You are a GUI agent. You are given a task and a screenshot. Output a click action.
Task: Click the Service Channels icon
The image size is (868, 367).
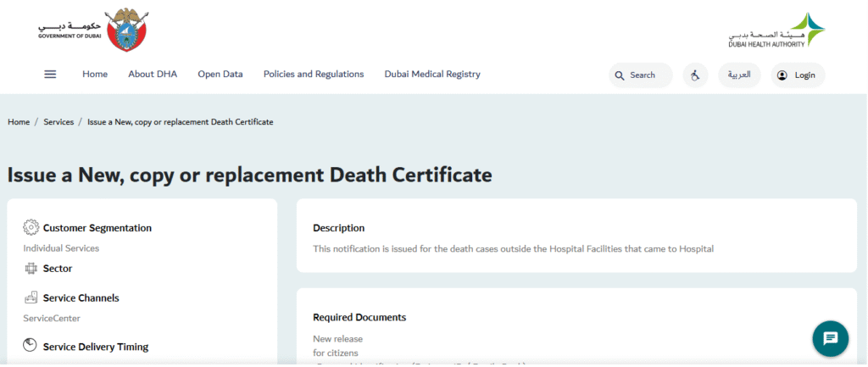pyautogui.click(x=31, y=298)
